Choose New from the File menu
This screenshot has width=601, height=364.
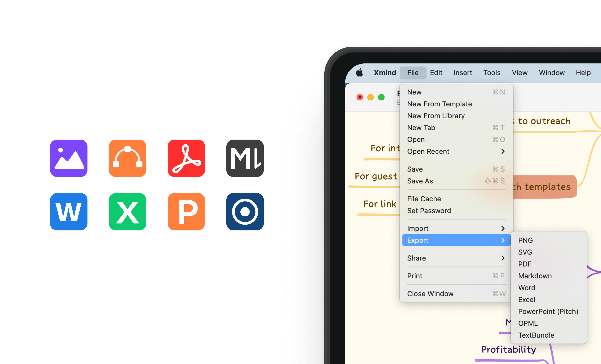click(456, 92)
